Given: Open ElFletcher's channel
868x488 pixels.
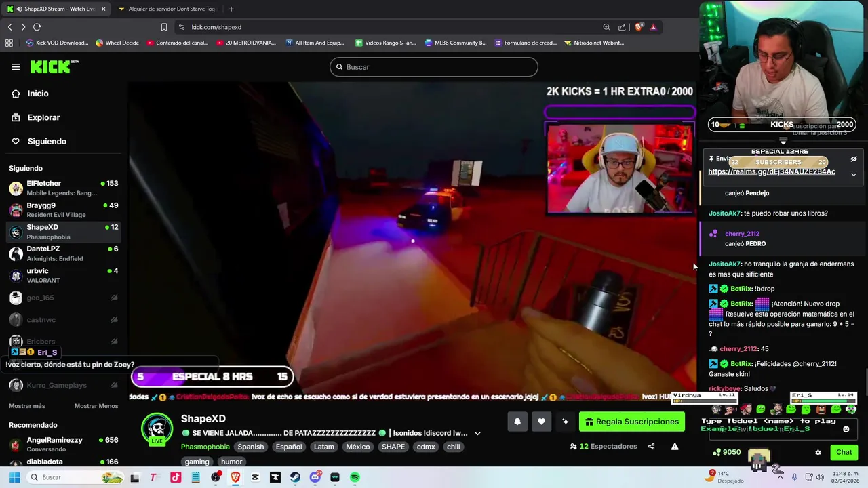Looking at the screenshot, I should point(64,188).
